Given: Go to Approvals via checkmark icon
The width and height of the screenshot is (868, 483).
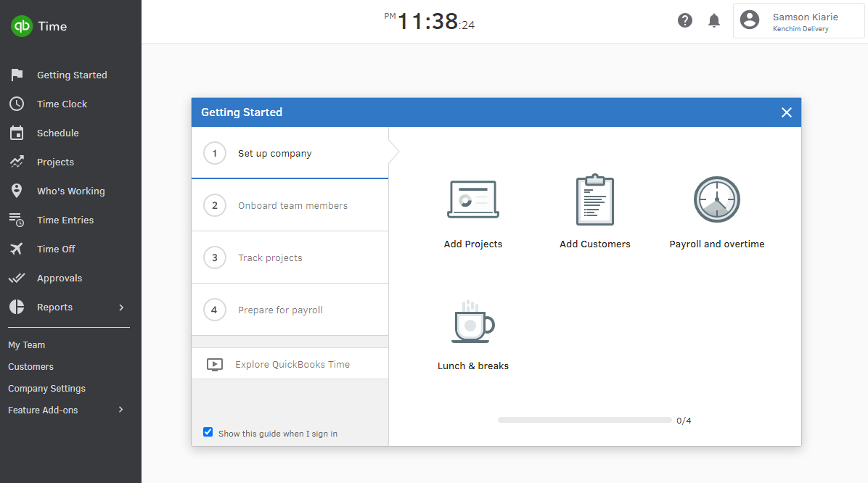Looking at the screenshot, I should 59,278.
